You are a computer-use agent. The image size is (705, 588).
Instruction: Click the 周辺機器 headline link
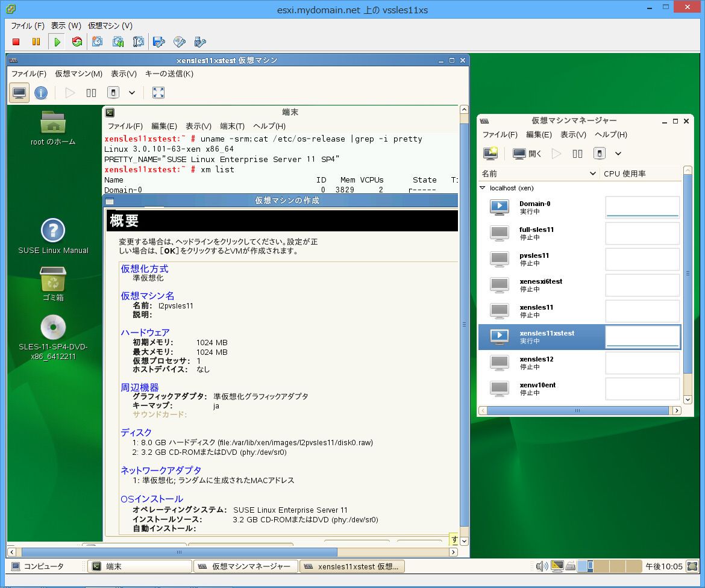pos(140,387)
